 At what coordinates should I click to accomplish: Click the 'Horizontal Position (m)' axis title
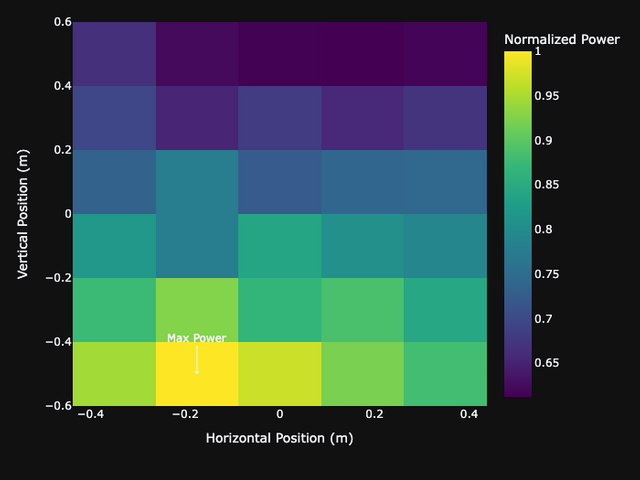point(279,438)
